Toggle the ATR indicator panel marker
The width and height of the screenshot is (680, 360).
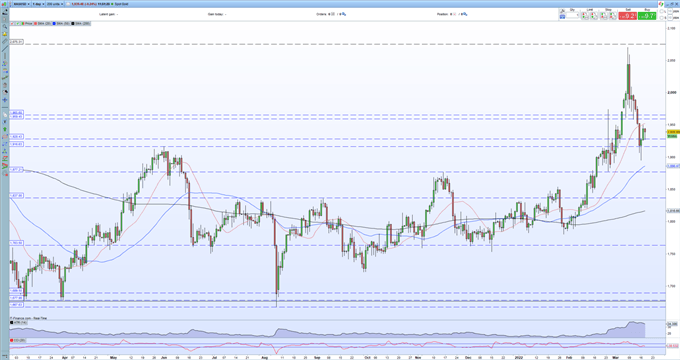[11, 322]
